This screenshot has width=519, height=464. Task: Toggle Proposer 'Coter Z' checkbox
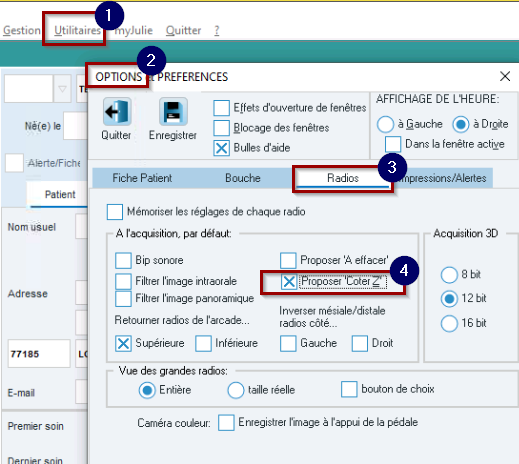pos(289,282)
